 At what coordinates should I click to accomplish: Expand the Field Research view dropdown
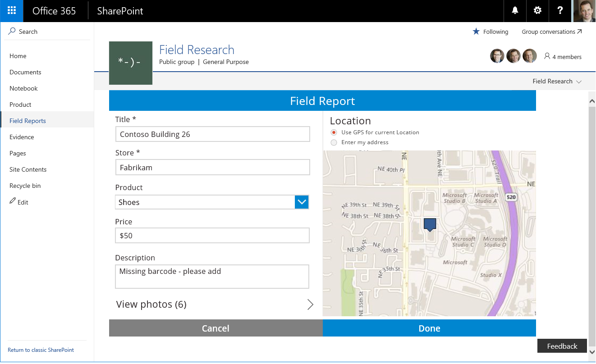[579, 82]
